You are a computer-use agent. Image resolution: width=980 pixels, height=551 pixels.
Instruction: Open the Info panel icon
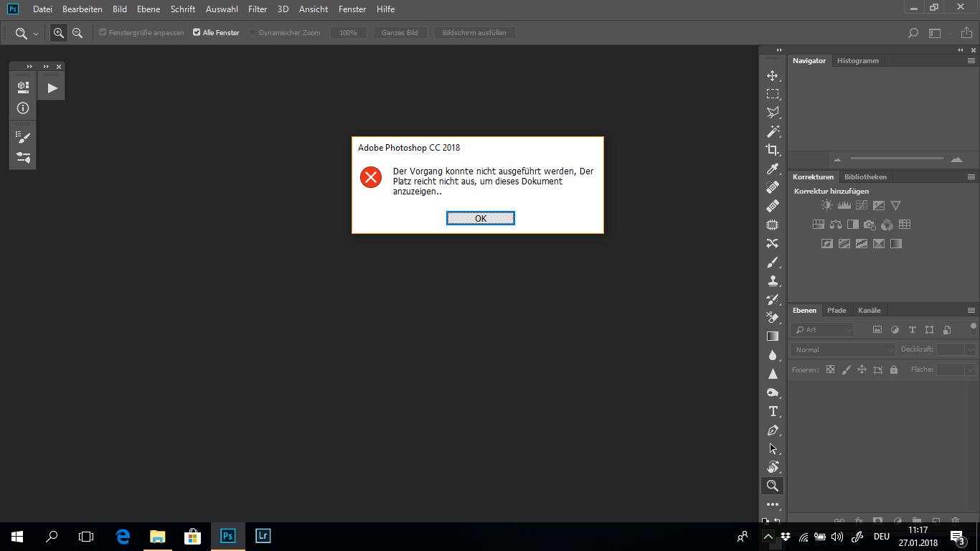23,108
